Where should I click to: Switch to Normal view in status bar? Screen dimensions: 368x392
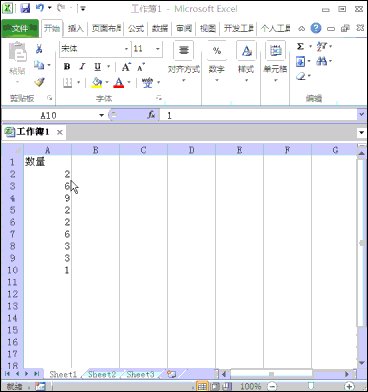tap(202, 387)
